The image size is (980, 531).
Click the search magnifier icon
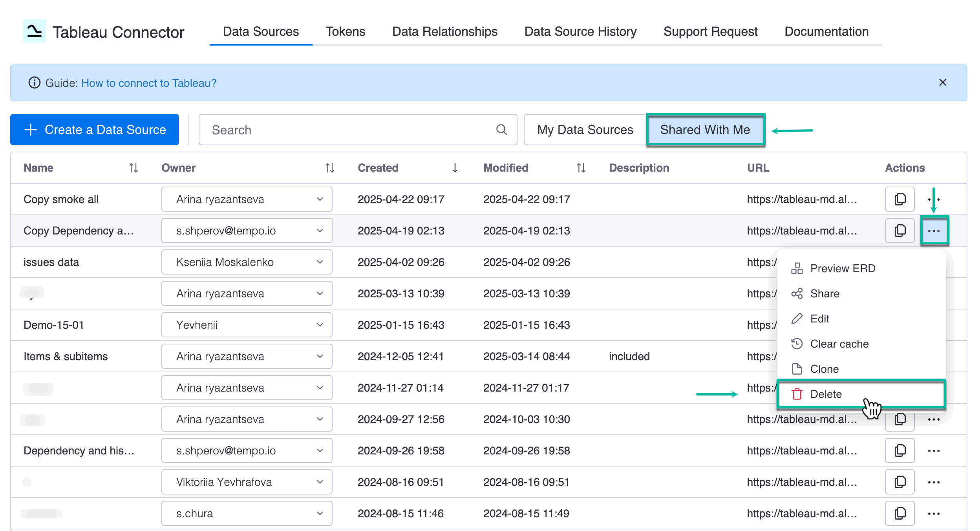pyautogui.click(x=501, y=130)
